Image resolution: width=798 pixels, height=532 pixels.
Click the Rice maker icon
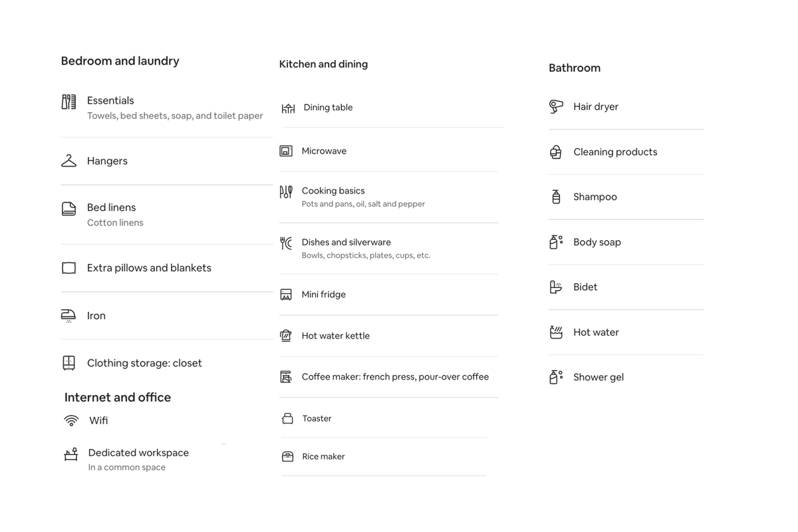click(287, 456)
